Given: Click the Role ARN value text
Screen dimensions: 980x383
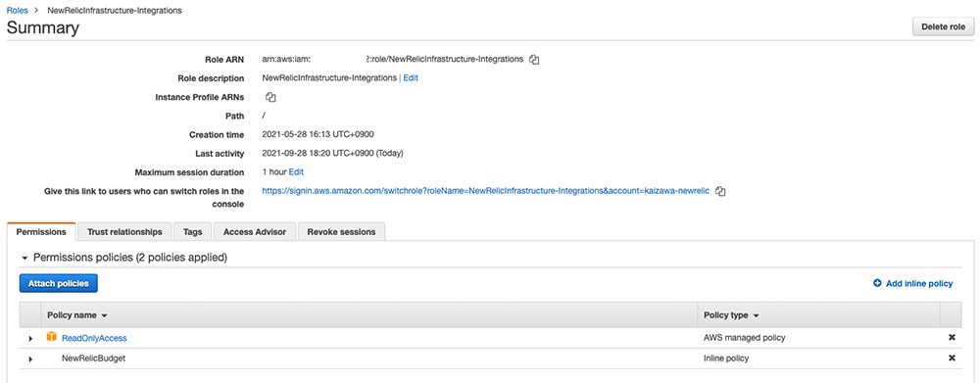Looking at the screenshot, I should [x=393, y=60].
